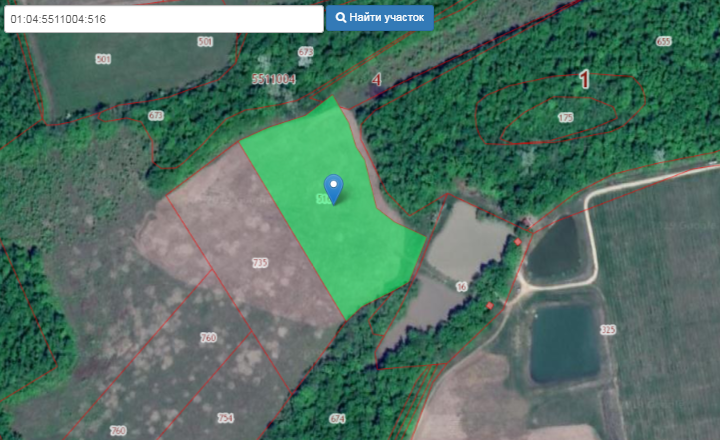Select parcel number 635 in the forest
The width and height of the screenshot is (720, 440).
(x=663, y=41)
